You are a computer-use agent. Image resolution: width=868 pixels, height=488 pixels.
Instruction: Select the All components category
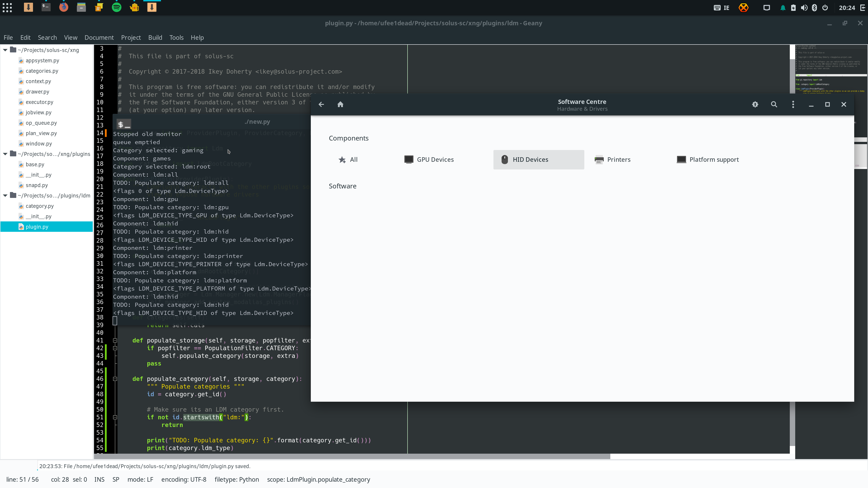(348, 159)
